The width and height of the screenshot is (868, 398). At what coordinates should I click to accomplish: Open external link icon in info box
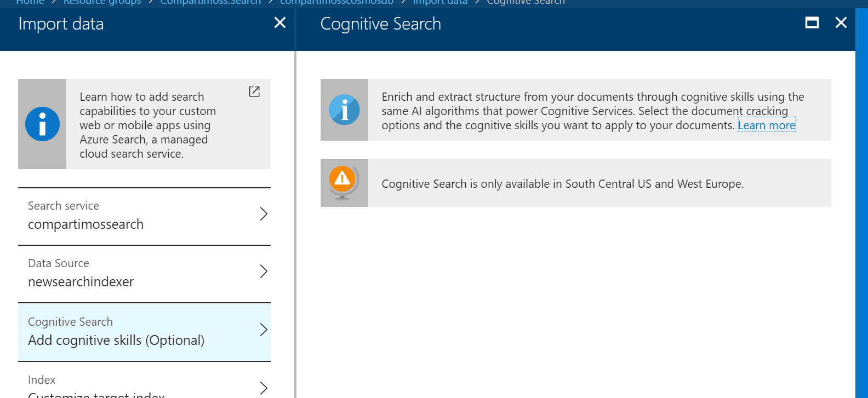[x=254, y=91]
